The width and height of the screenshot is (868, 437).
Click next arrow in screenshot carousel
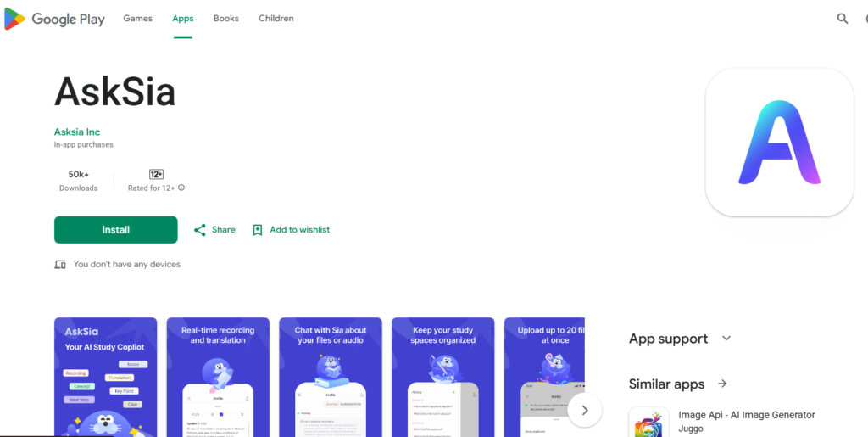pyautogui.click(x=585, y=410)
